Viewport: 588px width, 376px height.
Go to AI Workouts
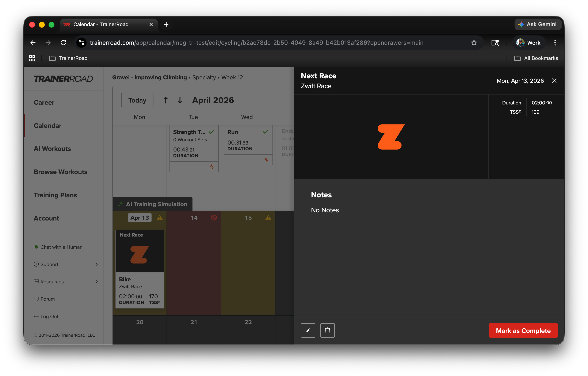pyautogui.click(x=52, y=149)
